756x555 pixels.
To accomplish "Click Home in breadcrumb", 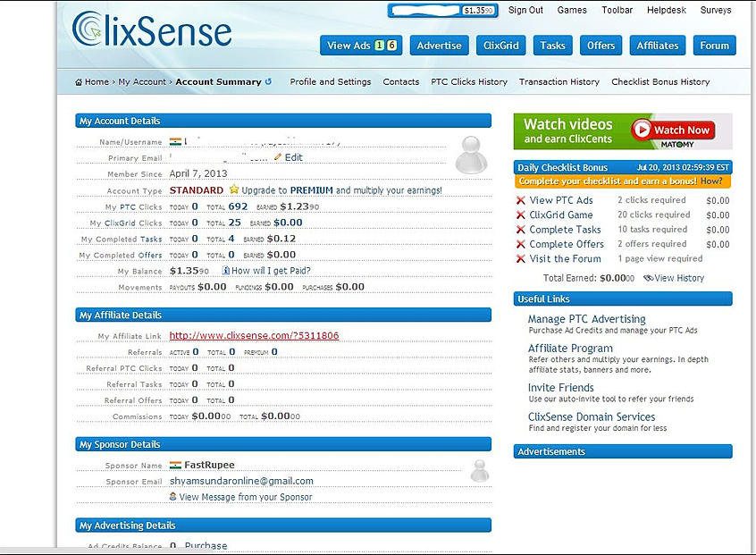I will click(97, 82).
